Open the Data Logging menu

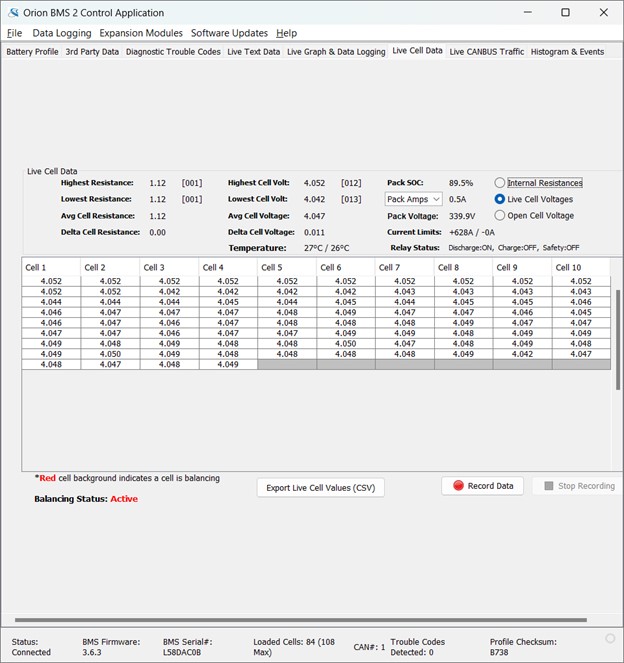coord(61,33)
